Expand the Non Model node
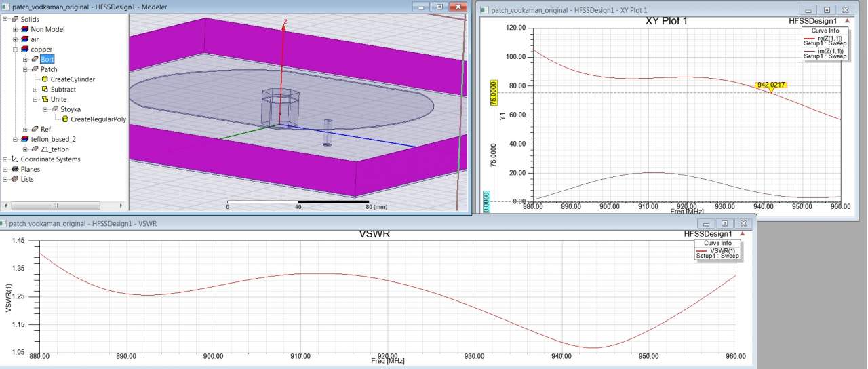 16,30
